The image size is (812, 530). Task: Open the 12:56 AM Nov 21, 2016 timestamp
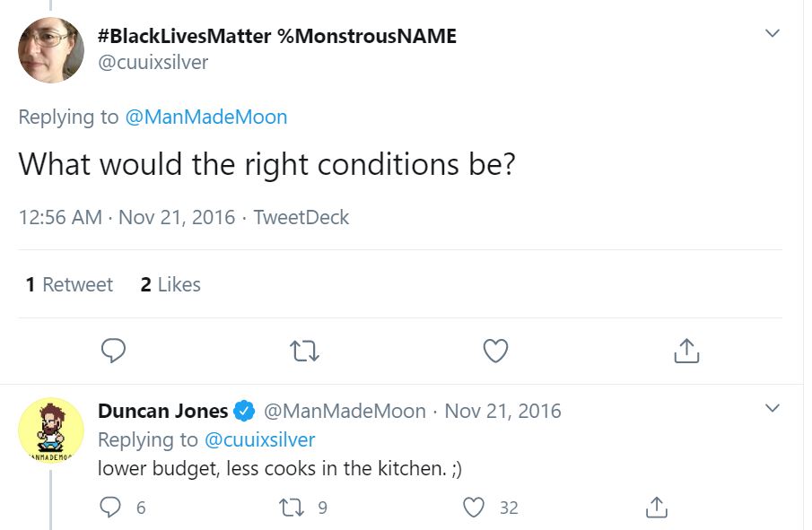click(127, 218)
